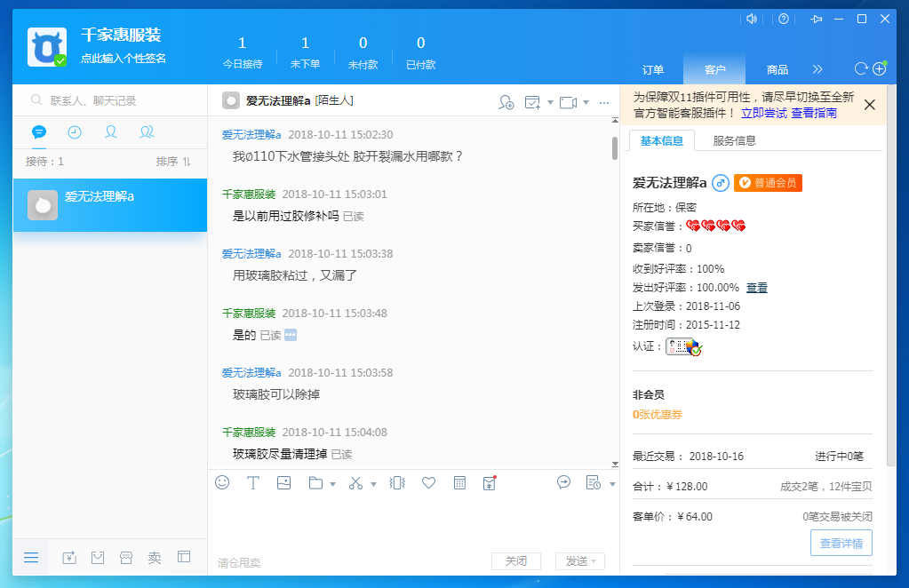The image size is (909, 588).
Task: Click the bottom bar layout panel icon
Action: point(184,557)
